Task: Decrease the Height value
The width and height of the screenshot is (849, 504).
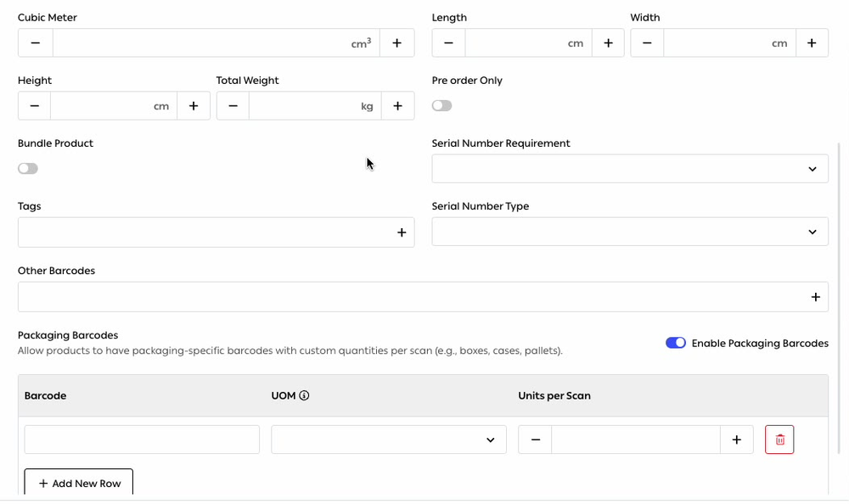Action: [34, 105]
